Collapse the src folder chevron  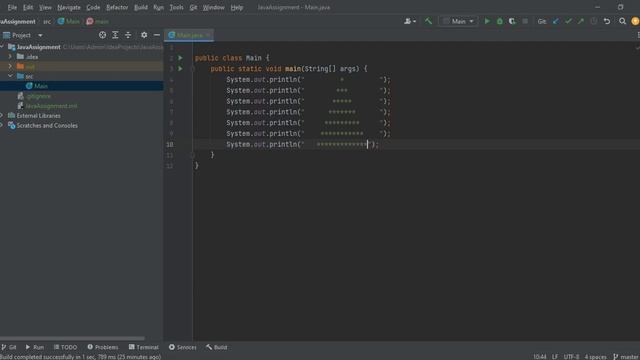coord(11,76)
